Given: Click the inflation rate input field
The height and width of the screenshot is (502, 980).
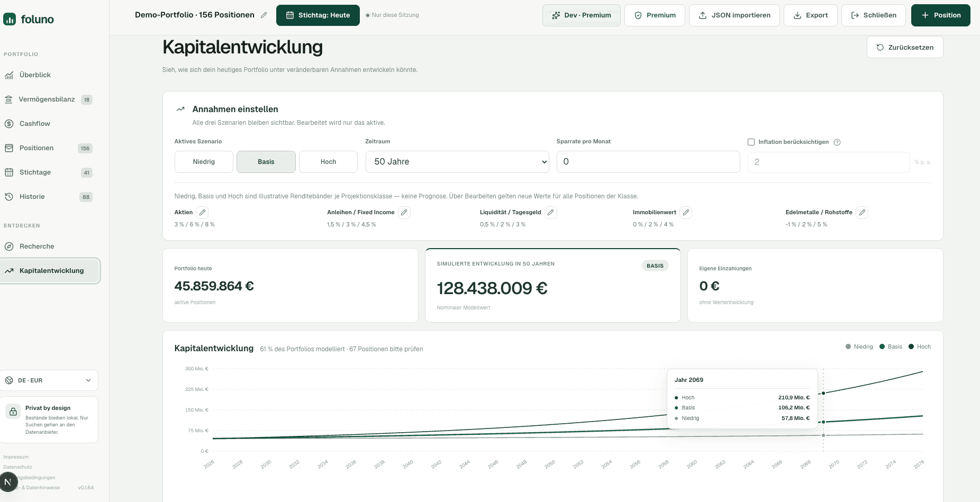Looking at the screenshot, I should (x=828, y=162).
